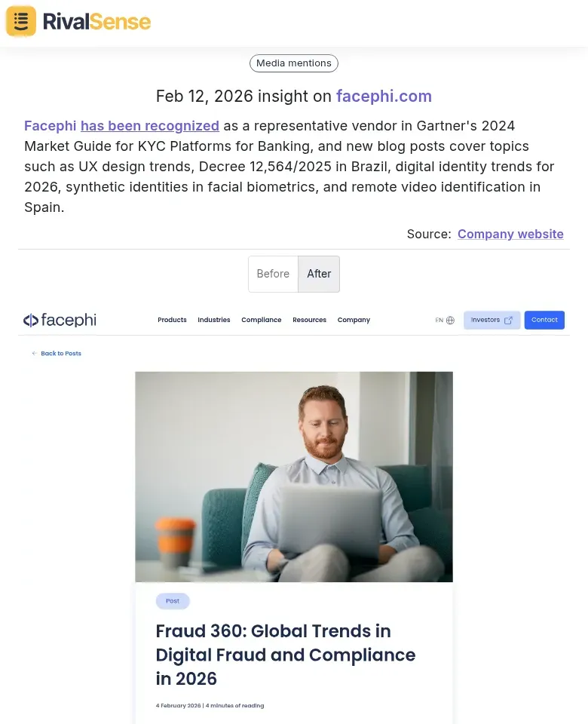Switch to the After view
The width and height of the screenshot is (588, 724).
coord(319,274)
